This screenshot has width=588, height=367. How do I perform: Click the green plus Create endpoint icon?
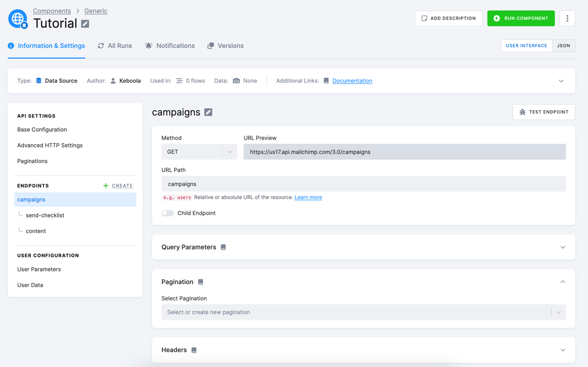[106, 186]
